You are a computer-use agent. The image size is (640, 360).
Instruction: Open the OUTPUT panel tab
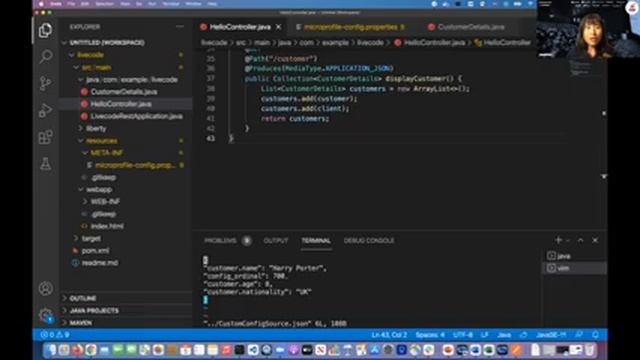coord(276,240)
